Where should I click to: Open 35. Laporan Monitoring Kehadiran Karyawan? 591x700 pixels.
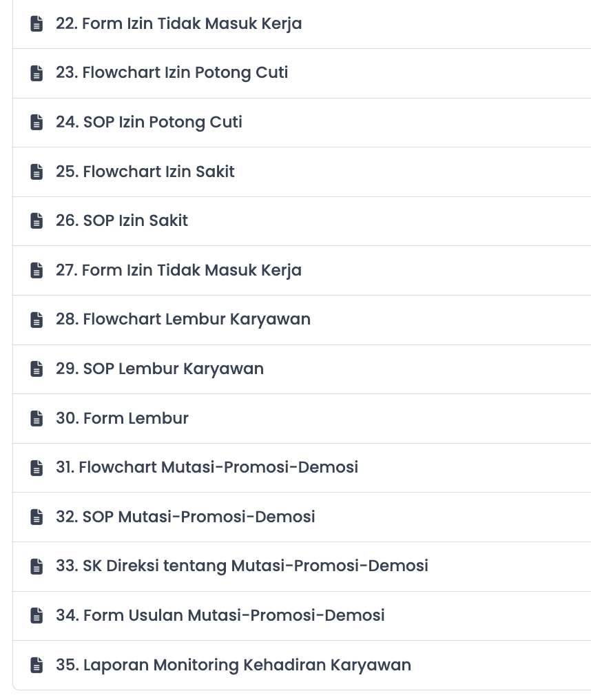click(302, 665)
